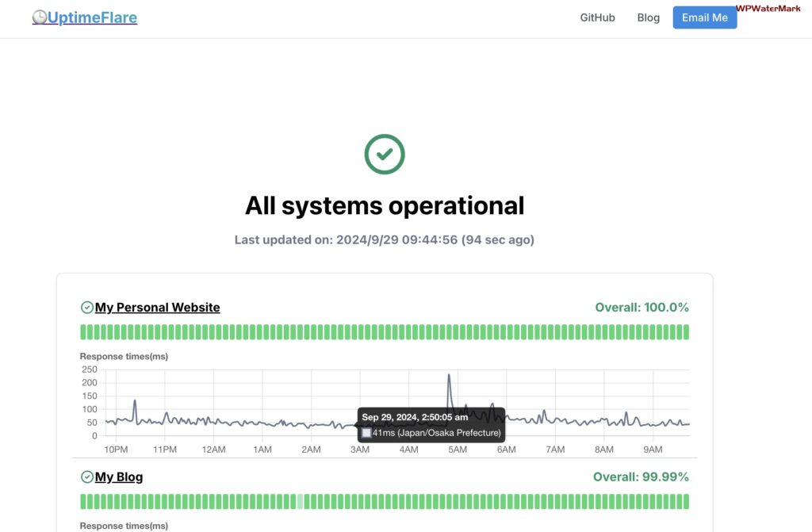Click the spike between 10PM and 11PM on chart
This screenshot has width=812, height=532.
(135, 401)
